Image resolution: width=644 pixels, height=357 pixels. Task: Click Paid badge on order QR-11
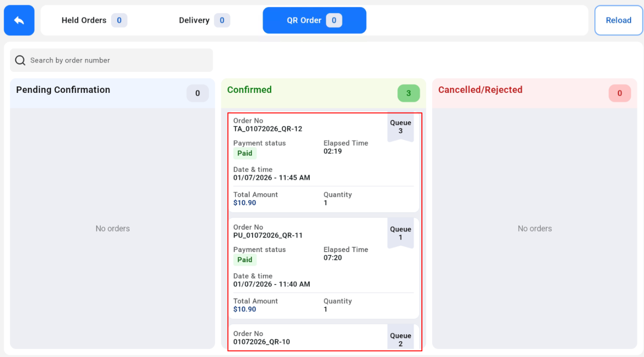[245, 260]
